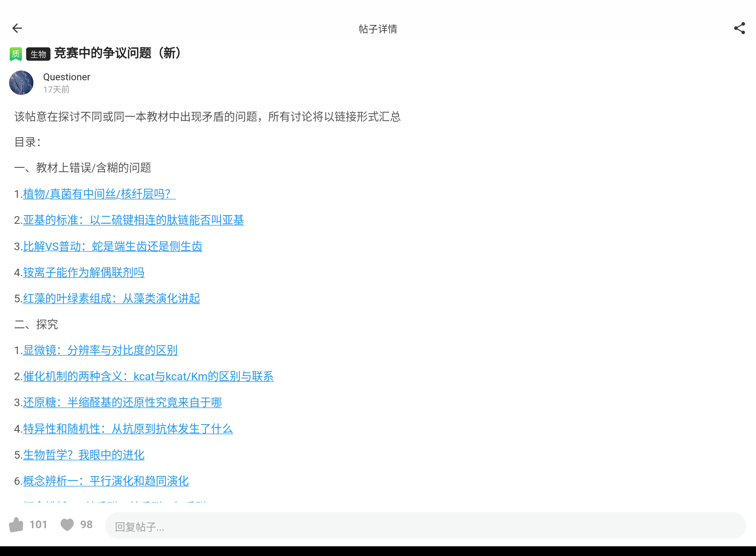This screenshot has height=556, width=756.
Task: Open link about 植物/真菌中间丝/核纤层
Action: [x=99, y=194]
